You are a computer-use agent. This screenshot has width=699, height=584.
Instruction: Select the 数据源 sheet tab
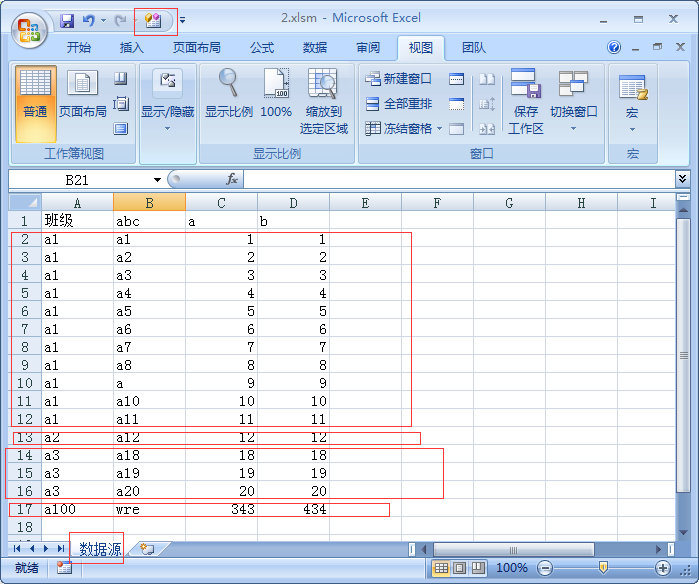(100, 549)
